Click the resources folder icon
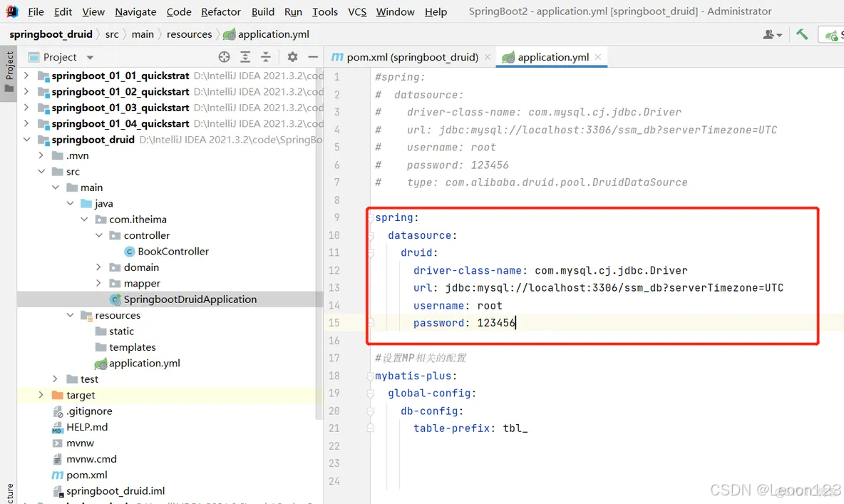This screenshot has height=504, width=844. coord(86,316)
